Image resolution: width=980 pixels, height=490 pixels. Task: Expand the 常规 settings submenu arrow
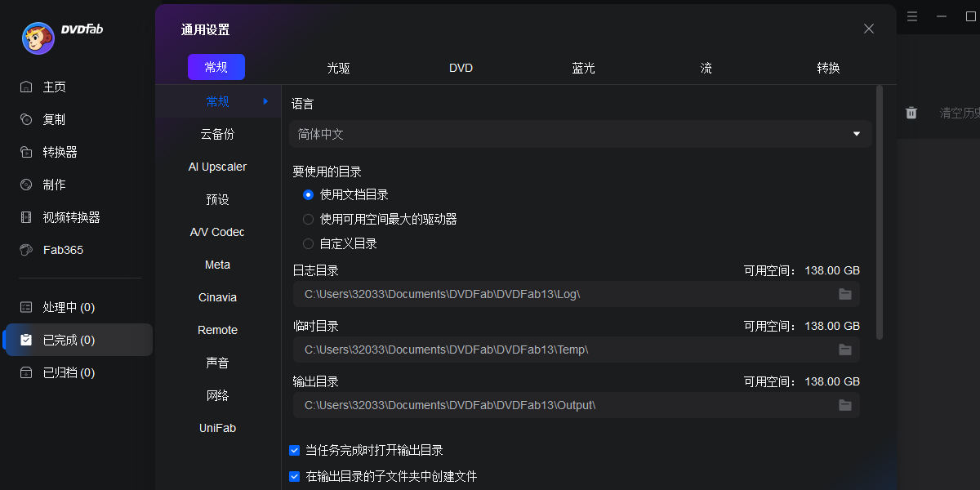(264, 100)
